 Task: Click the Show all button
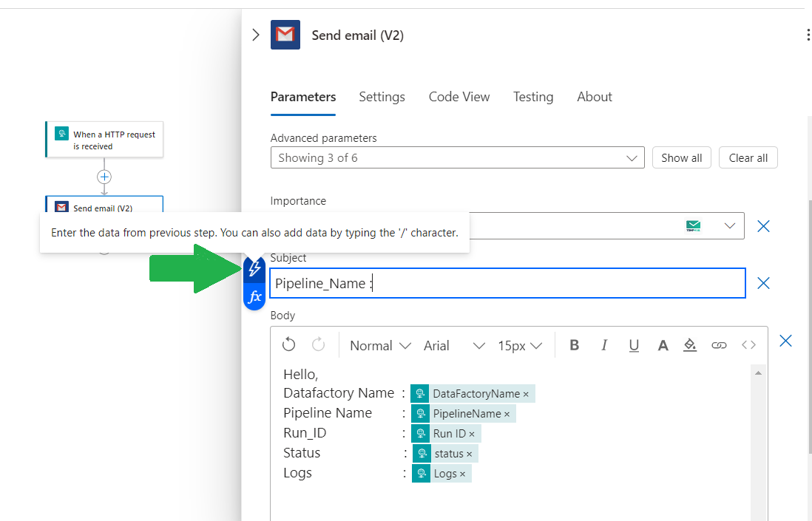[681, 158]
